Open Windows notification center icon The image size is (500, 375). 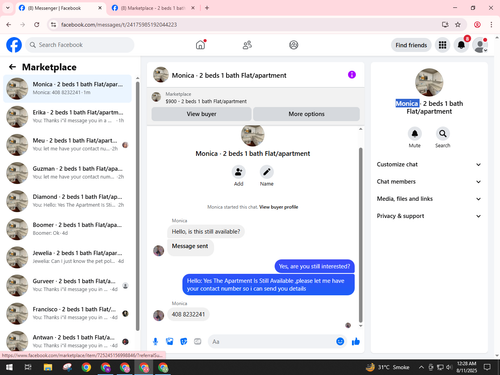click(487, 367)
